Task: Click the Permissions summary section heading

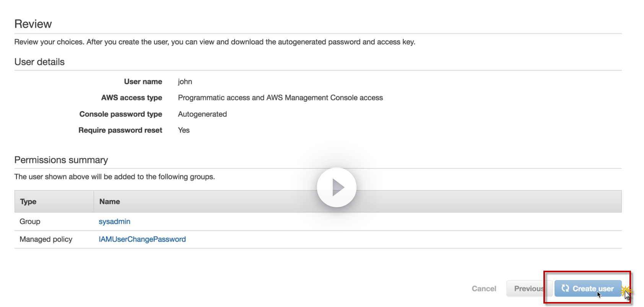Action: [x=61, y=160]
